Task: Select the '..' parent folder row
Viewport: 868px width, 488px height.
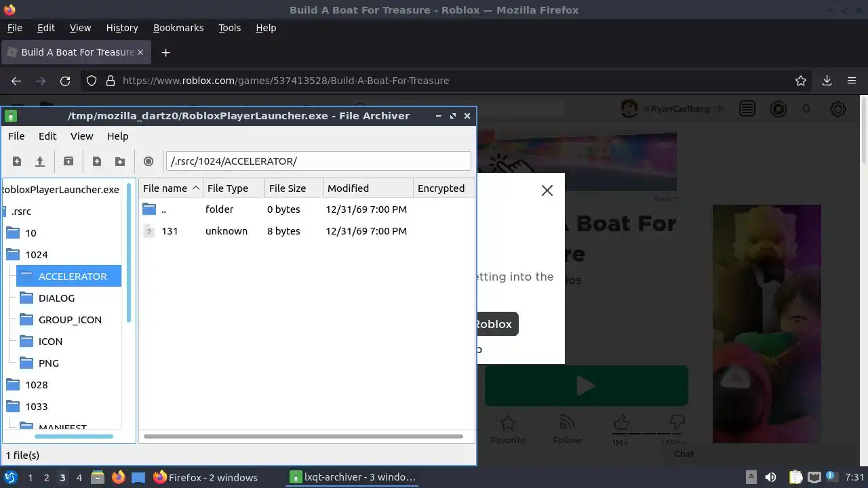Action: click(307, 209)
